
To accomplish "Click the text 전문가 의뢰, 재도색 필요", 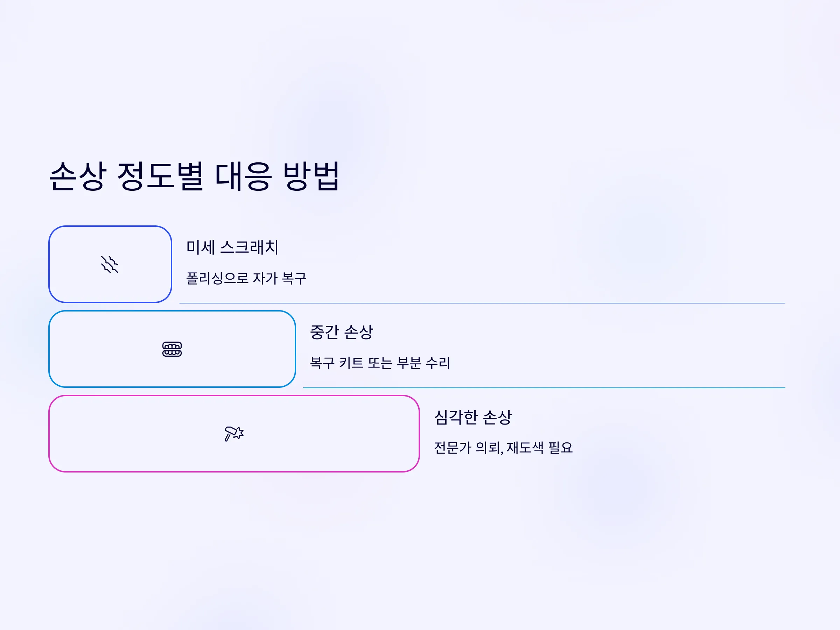I will (503, 447).
